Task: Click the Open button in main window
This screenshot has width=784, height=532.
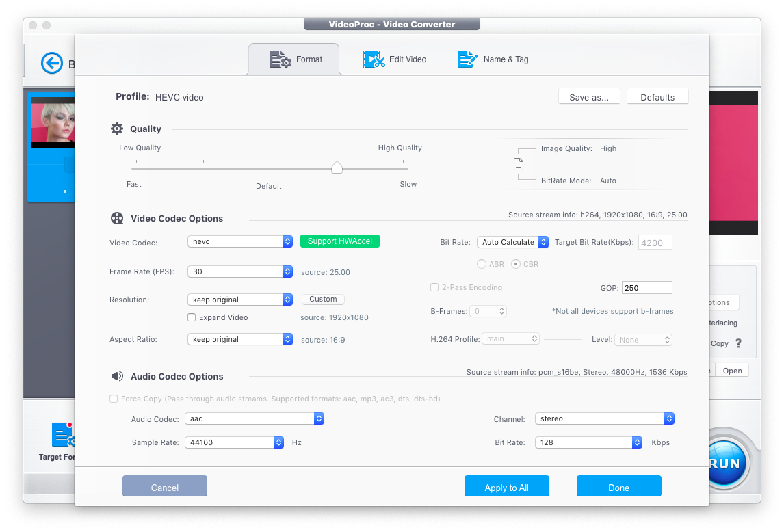Action: (x=732, y=371)
